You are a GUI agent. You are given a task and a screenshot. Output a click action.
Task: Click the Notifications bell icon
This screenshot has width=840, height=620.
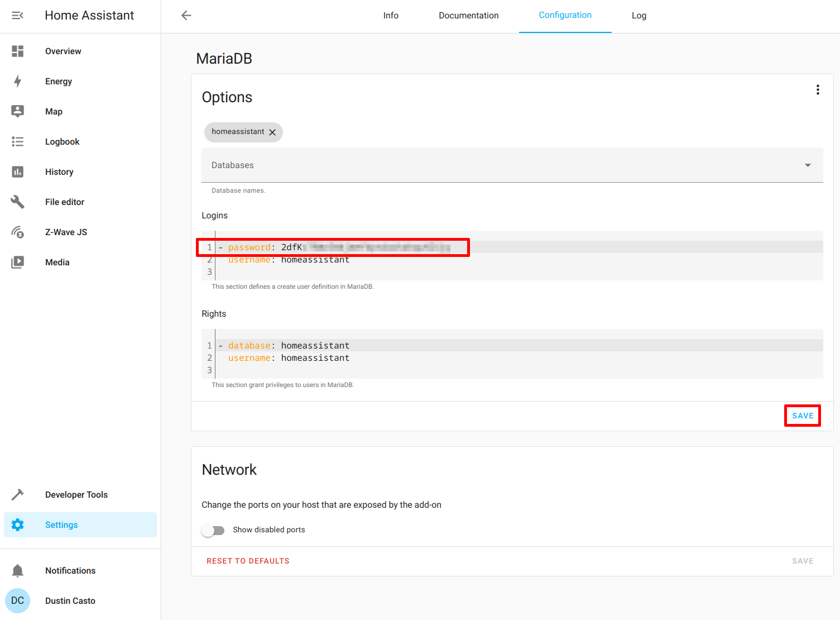[x=18, y=570]
